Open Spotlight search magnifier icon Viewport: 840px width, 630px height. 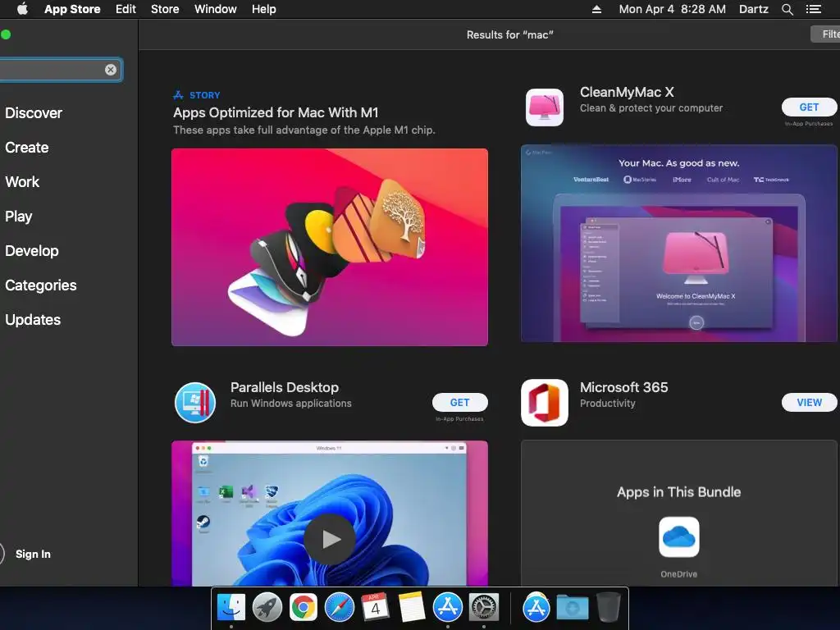coord(787,9)
